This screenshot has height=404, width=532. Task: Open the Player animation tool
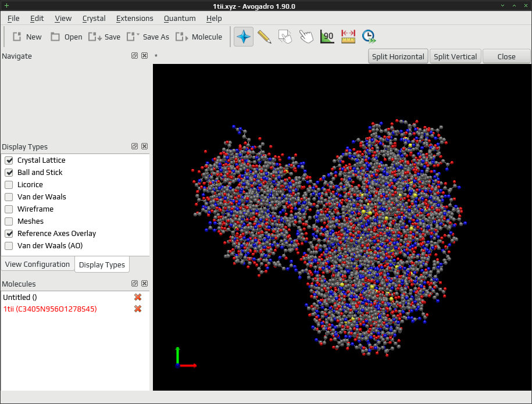tap(369, 37)
